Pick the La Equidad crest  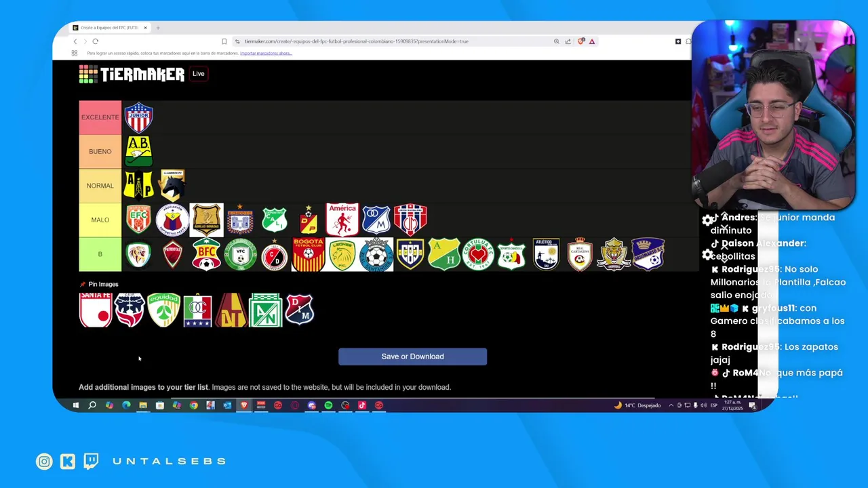163,310
